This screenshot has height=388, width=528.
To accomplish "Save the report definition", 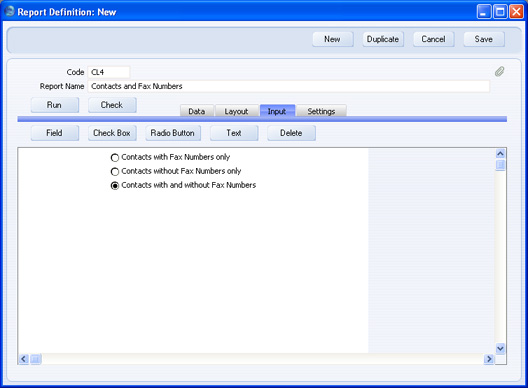I will pos(484,39).
